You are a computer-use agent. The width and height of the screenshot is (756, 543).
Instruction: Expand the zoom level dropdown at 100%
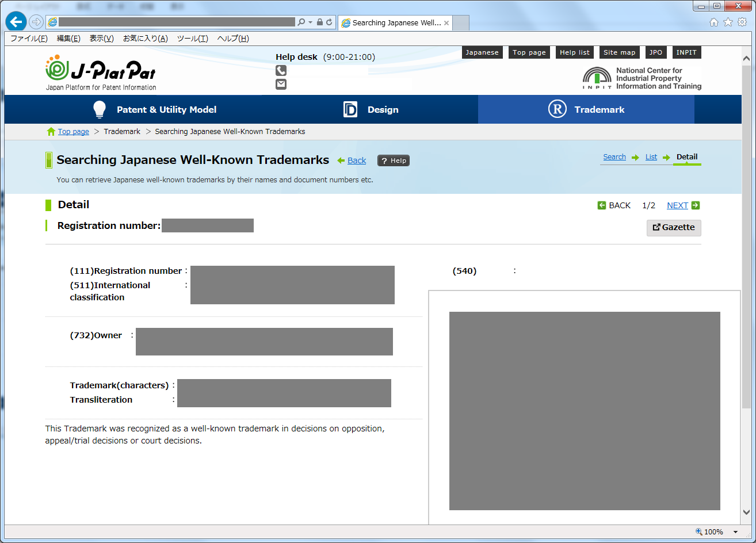pyautogui.click(x=735, y=532)
